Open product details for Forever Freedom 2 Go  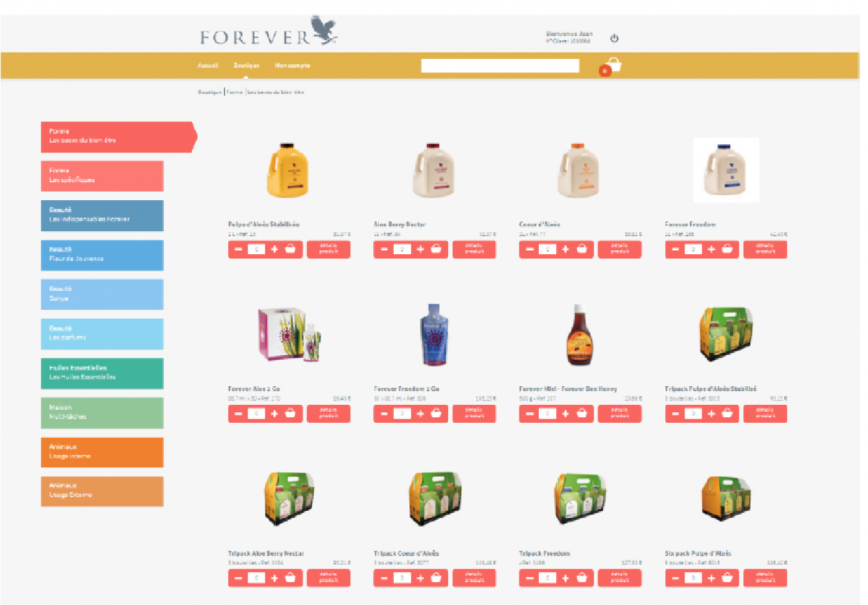click(x=474, y=413)
